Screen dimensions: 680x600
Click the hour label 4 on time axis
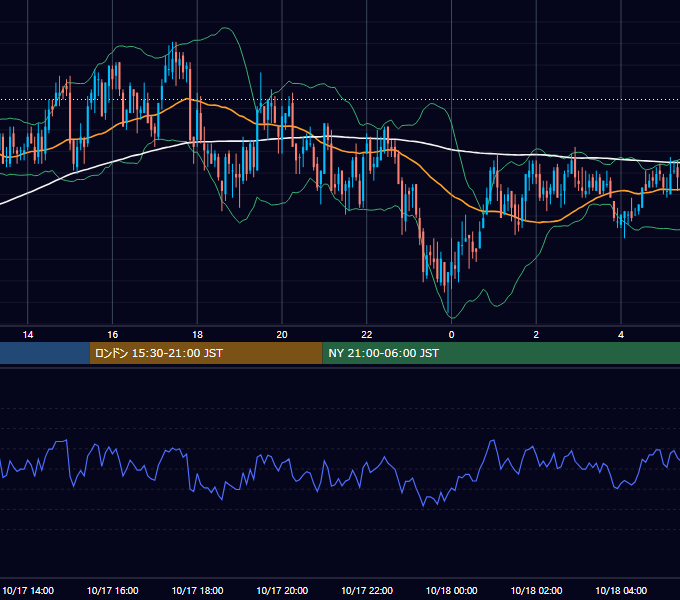(x=621, y=335)
